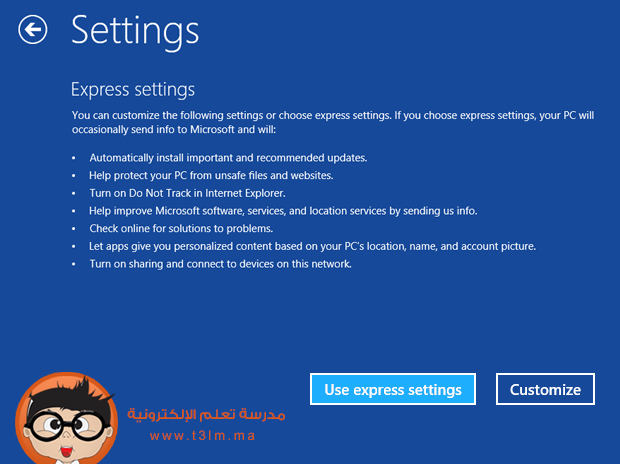The image size is (620, 464).
Task: Click the Settings page title
Action: pyautogui.click(x=135, y=31)
